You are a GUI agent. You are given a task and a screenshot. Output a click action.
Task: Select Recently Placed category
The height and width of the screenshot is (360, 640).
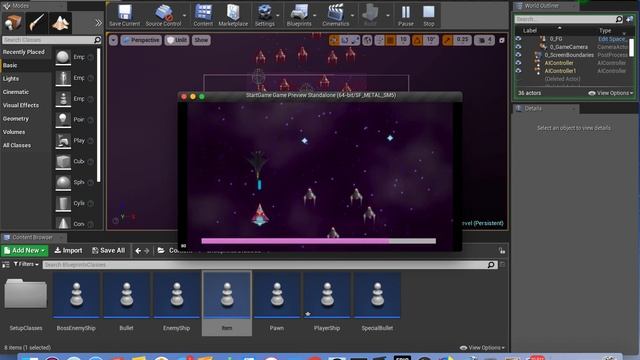24,52
